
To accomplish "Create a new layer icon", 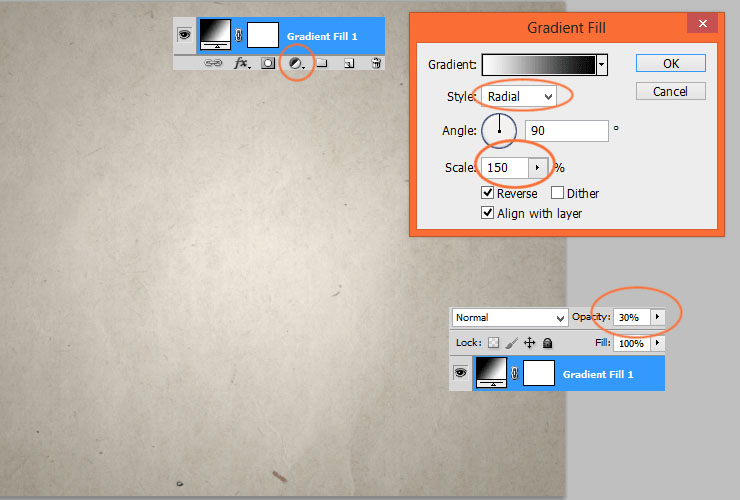I will [349, 63].
